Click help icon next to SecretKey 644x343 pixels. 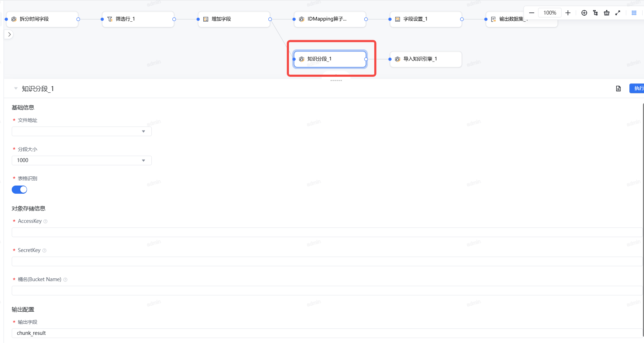pos(44,251)
